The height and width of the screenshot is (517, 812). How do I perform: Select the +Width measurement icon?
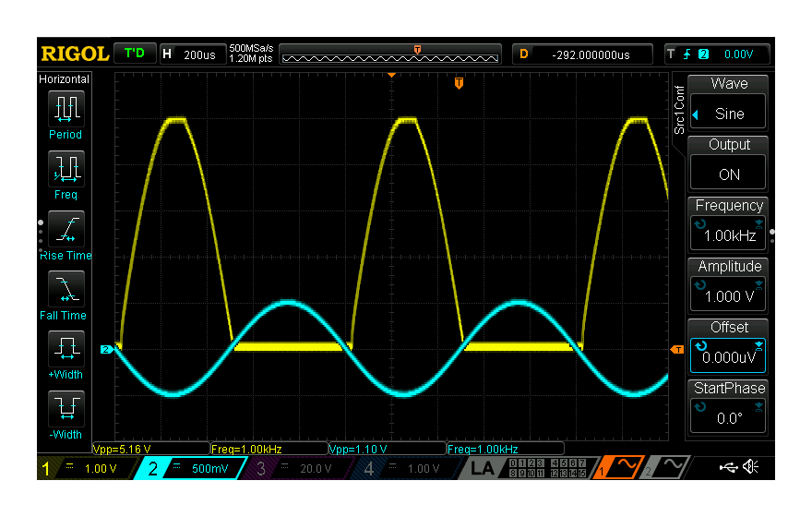tap(66, 349)
